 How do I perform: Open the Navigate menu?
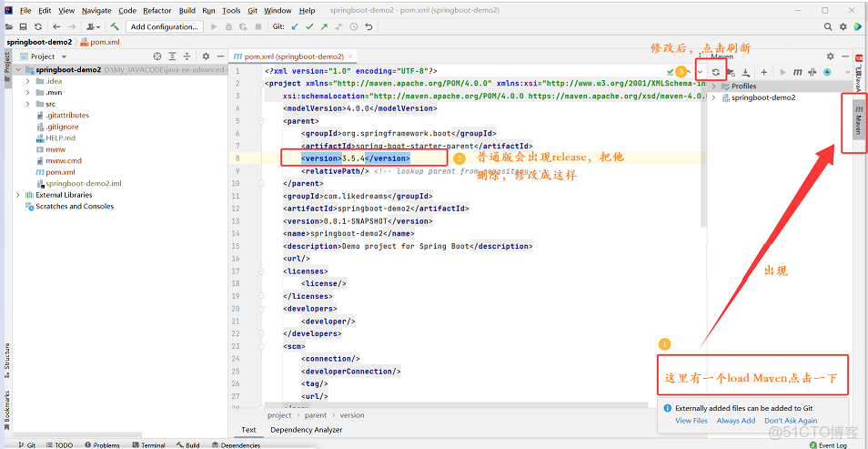pyautogui.click(x=96, y=11)
